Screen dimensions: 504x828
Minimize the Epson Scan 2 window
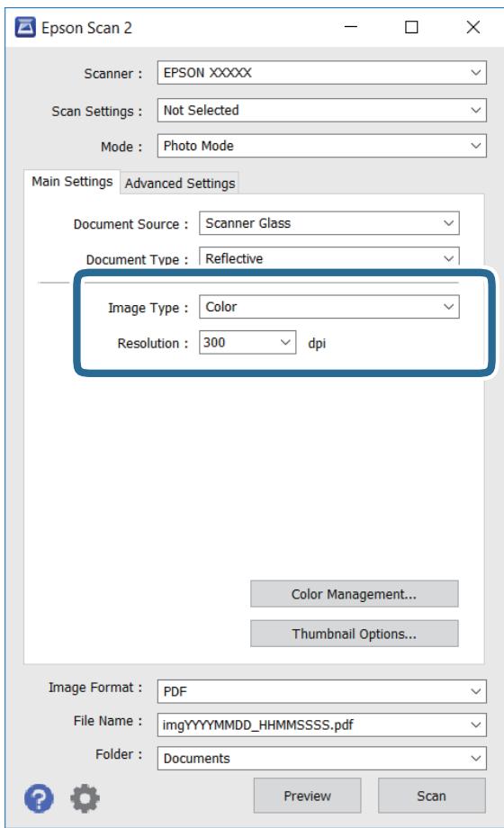(x=351, y=27)
